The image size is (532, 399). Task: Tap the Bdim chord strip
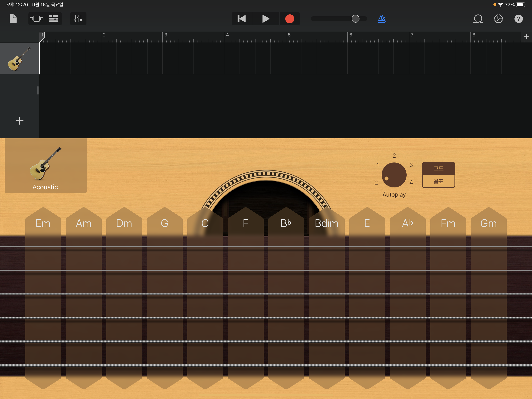tap(326, 223)
